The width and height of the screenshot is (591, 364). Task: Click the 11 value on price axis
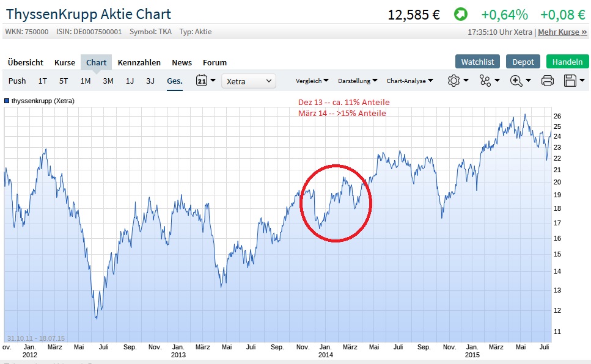tap(557, 332)
